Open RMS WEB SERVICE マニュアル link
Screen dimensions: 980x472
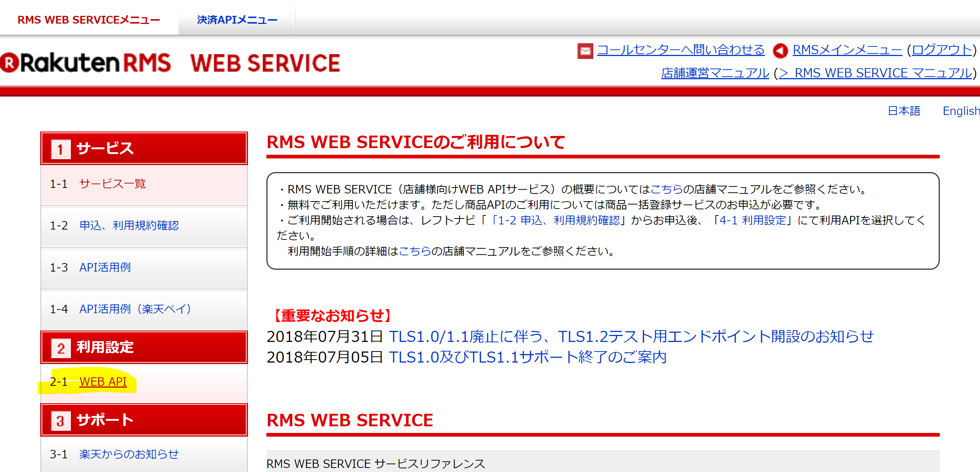point(875,73)
